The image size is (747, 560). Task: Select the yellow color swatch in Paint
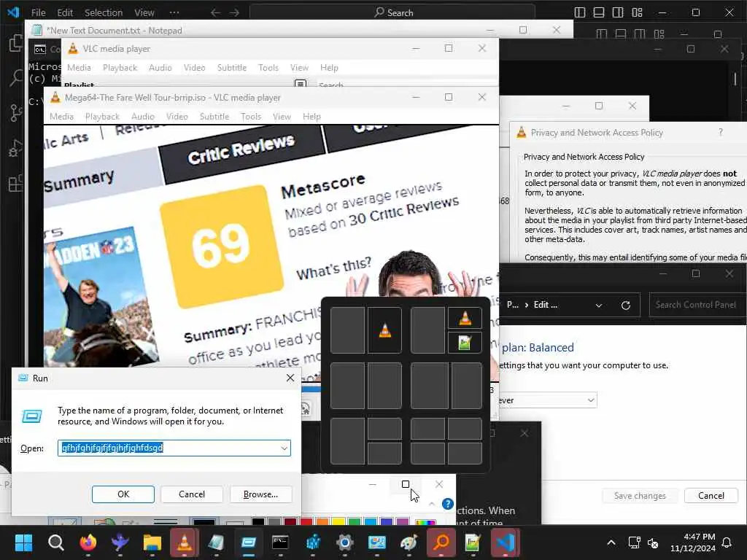(338, 522)
